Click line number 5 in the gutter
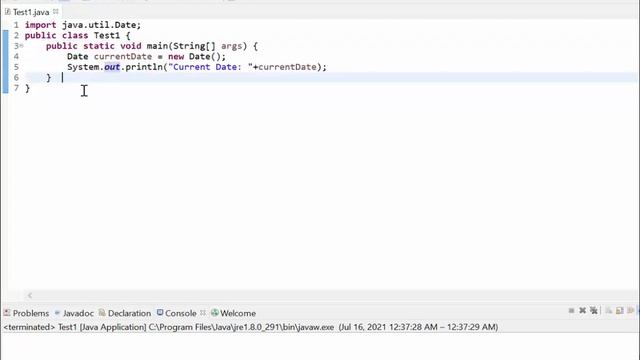 click(16, 67)
